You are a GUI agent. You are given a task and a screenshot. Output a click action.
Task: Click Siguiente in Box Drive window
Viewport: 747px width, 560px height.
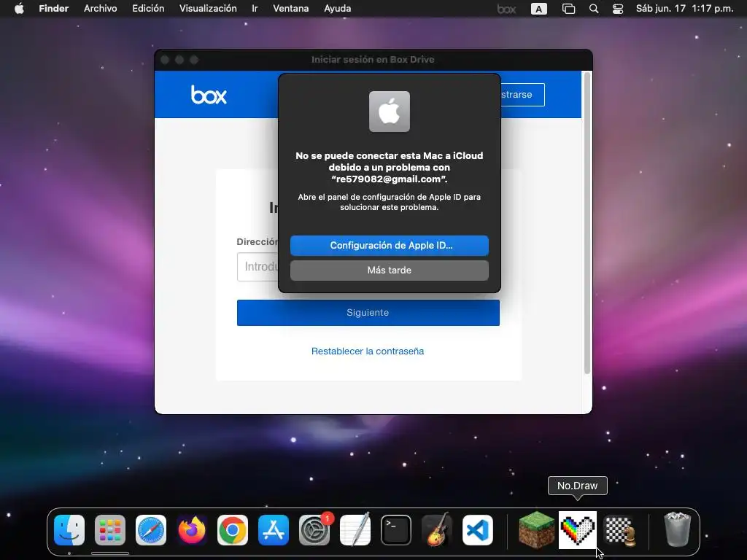pos(368,312)
